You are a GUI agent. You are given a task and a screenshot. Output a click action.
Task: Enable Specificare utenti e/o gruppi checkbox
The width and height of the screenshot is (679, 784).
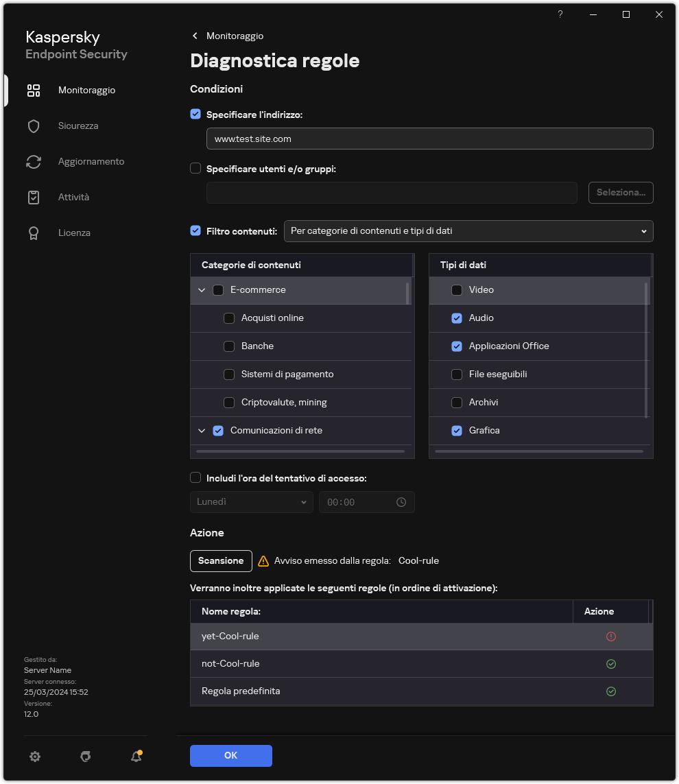point(195,168)
